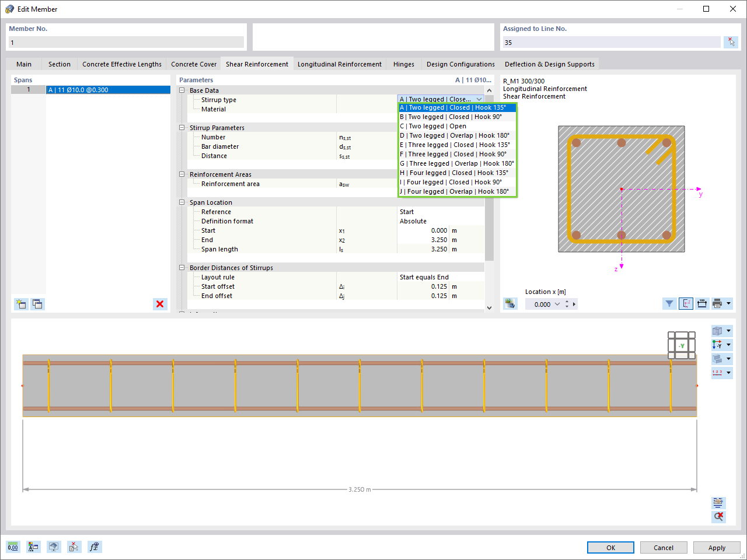This screenshot has height=560, width=747.
Task: Click the colored hierarchy icon in the bottom toolbar
Action: coord(33,547)
